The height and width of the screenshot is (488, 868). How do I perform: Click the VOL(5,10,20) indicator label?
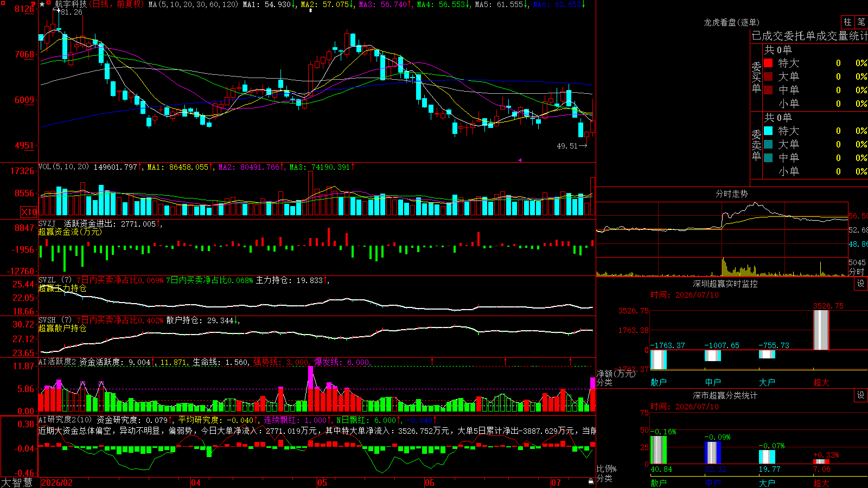click(x=63, y=167)
